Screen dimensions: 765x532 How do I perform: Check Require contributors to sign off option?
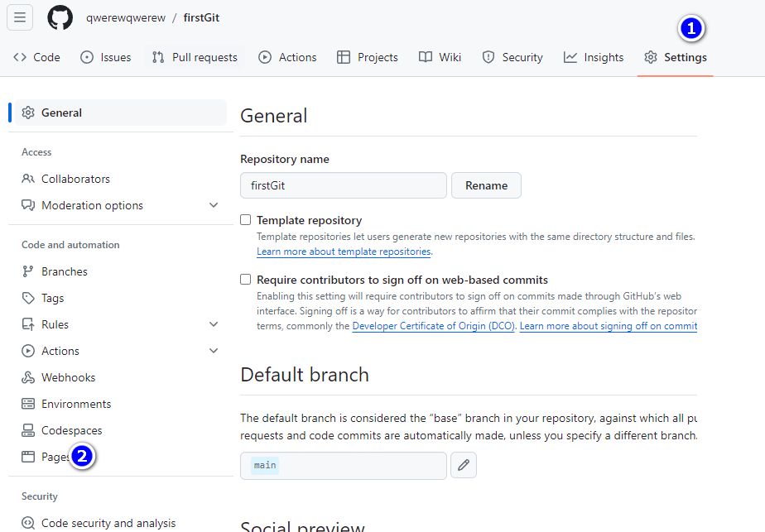click(245, 280)
